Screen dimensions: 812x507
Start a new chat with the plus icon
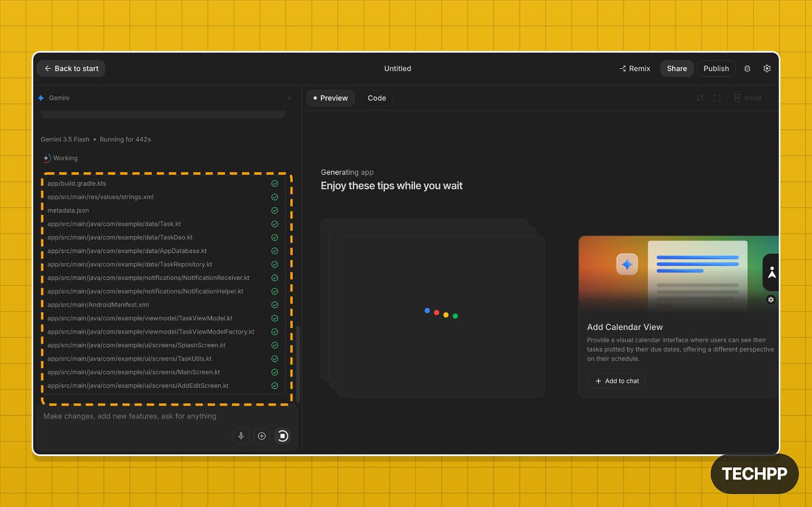point(290,98)
